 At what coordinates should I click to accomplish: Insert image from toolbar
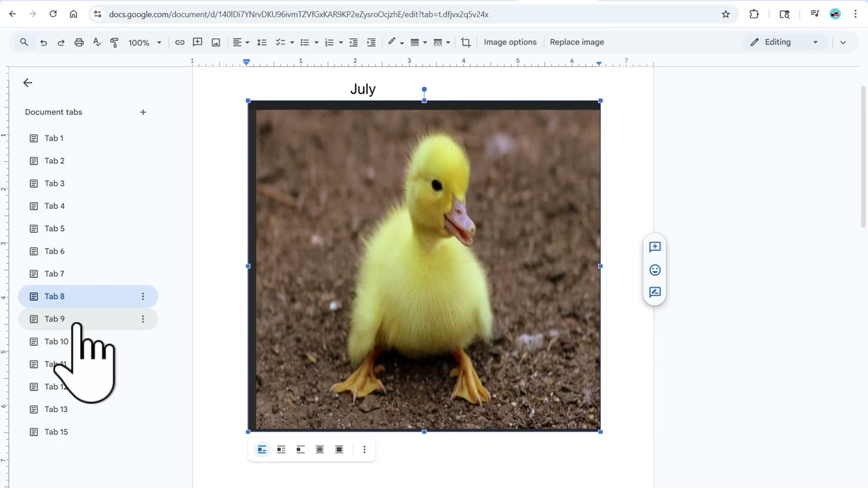(x=216, y=42)
